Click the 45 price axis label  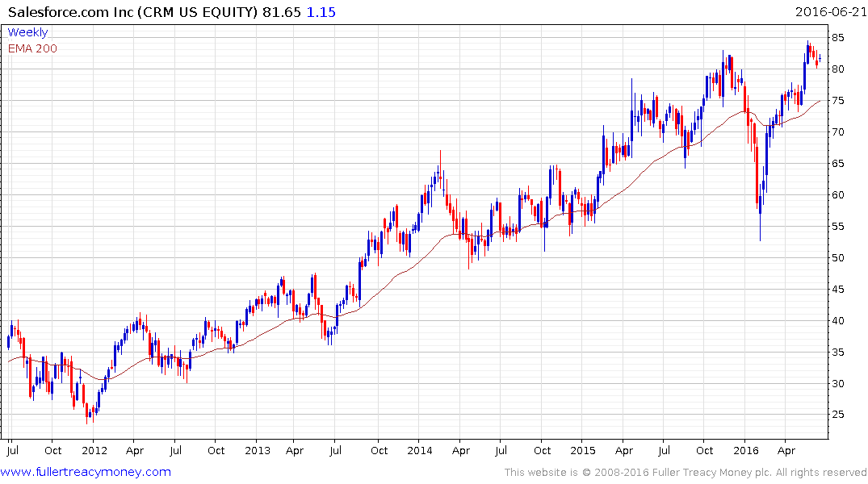837,290
